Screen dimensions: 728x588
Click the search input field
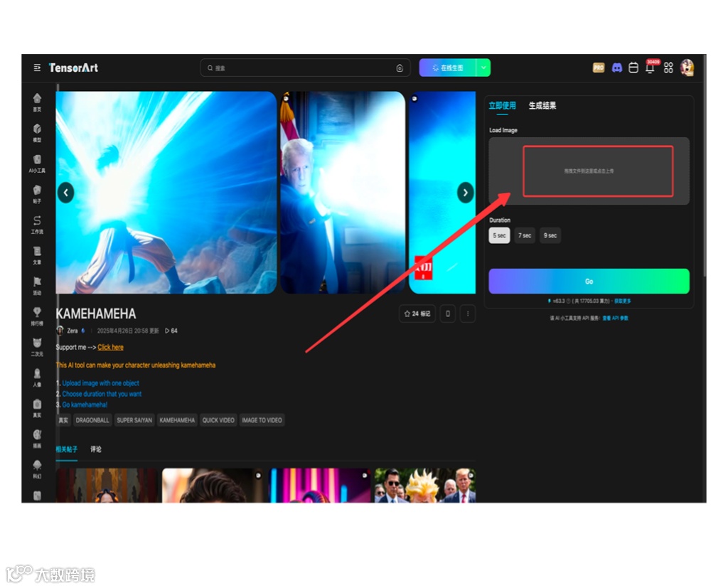[x=305, y=68]
